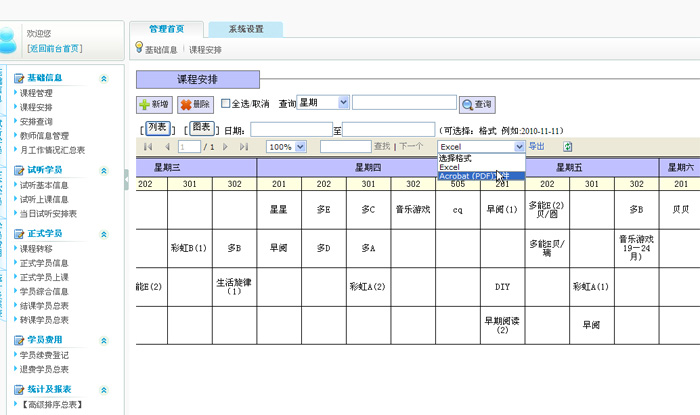This screenshot has height=415, width=700.
Task: Click the green plus 新增 button
Action: pos(154,104)
